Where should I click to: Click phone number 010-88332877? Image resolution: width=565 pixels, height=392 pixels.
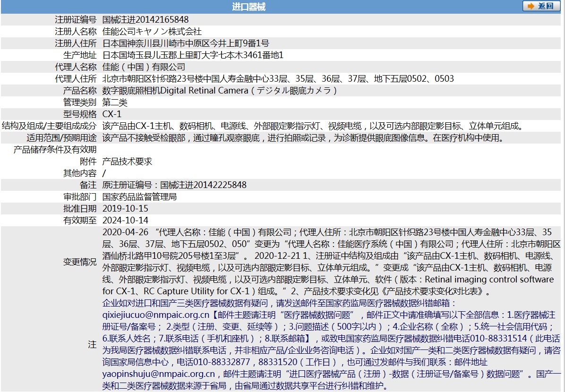222,362
